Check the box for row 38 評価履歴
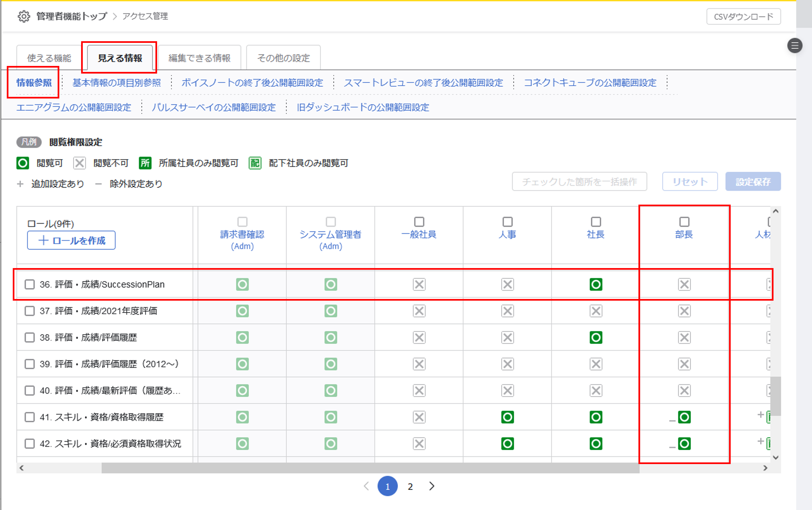The image size is (812, 510). coord(30,337)
